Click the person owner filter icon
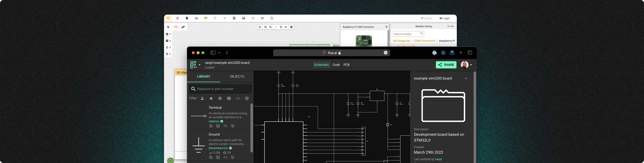 pos(202,98)
